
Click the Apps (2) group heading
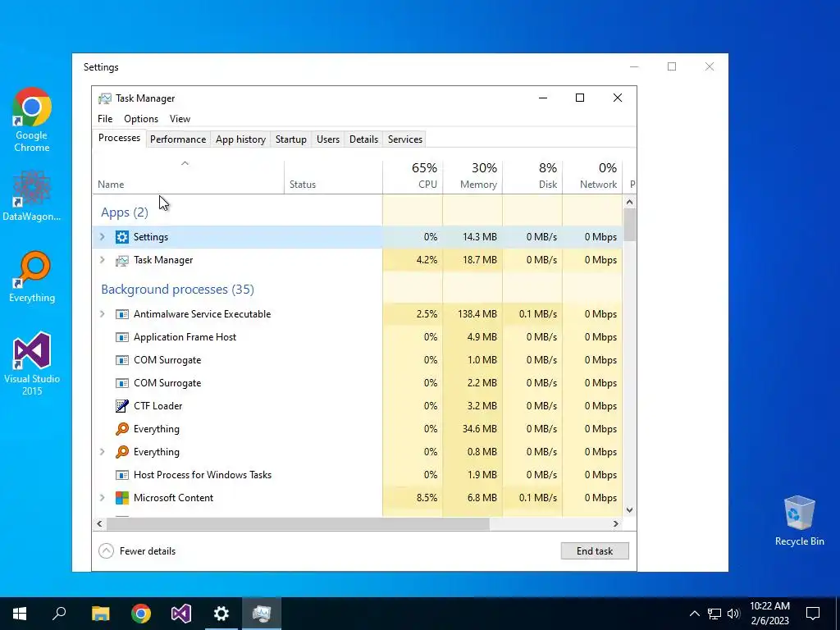(x=125, y=212)
